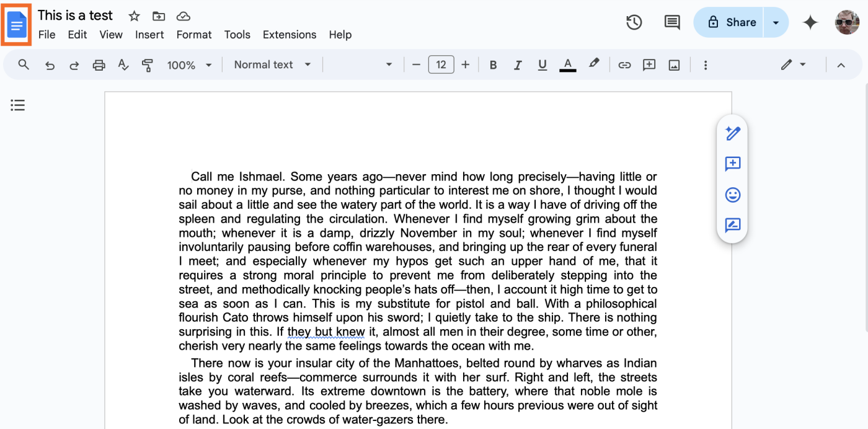Image resolution: width=868 pixels, height=429 pixels.
Task: Click the Help me write pencil icon
Action: click(732, 133)
